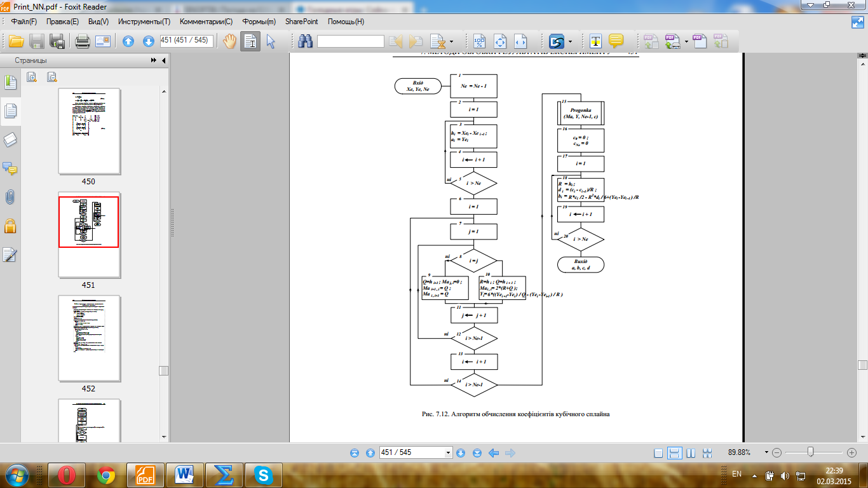Go back to previous view arrow
868x488 pixels.
pyautogui.click(x=493, y=453)
